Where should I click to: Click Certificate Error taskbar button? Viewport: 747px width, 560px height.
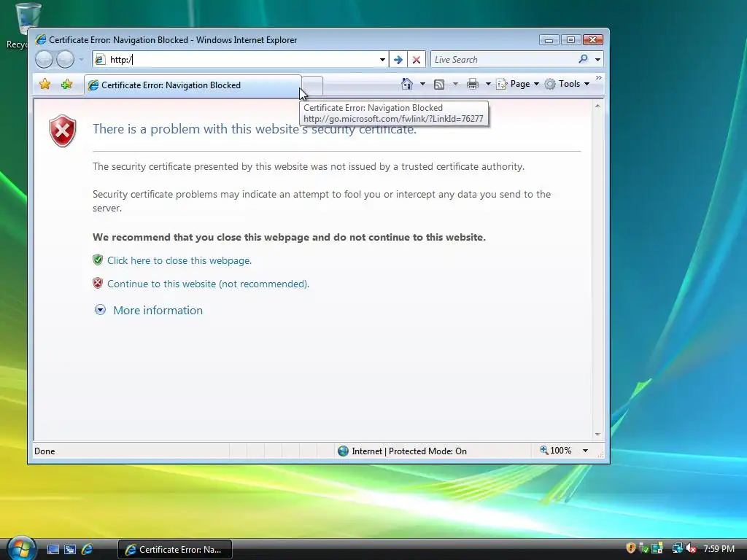[175, 549]
